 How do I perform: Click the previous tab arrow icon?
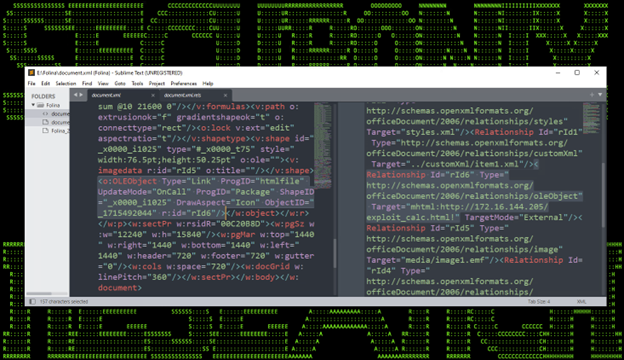pyautogui.click(x=76, y=95)
